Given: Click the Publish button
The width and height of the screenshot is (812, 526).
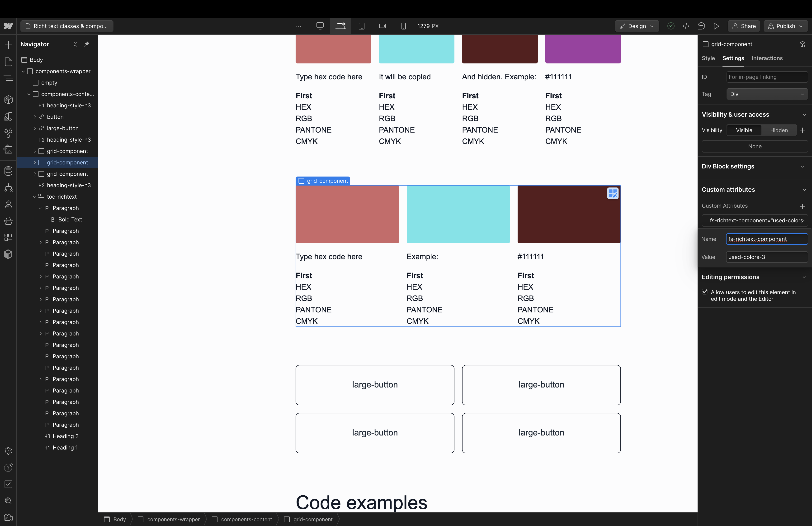Looking at the screenshot, I should tap(785, 26).
